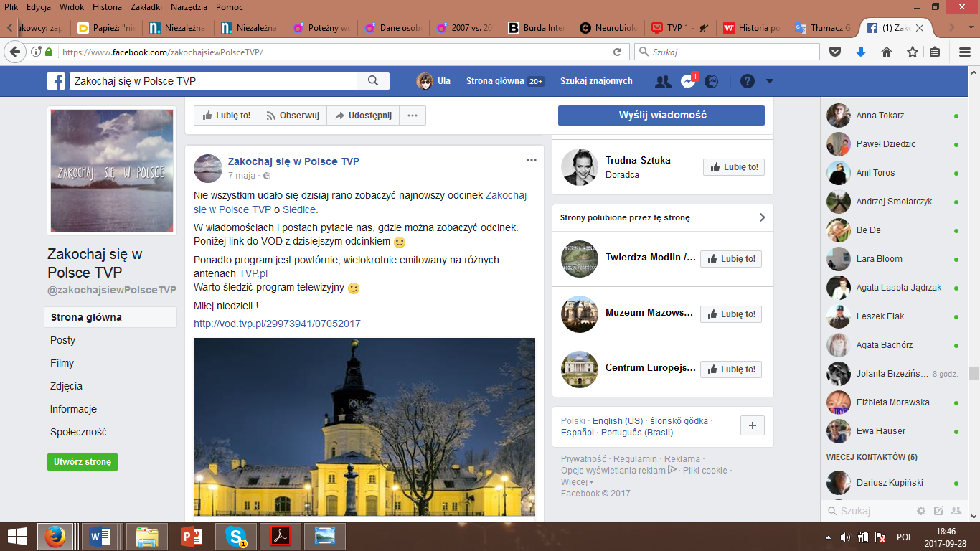Open Messenger messages icon
This screenshot has height=551, width=980.
pyautogui.click(x=687, y=81)
